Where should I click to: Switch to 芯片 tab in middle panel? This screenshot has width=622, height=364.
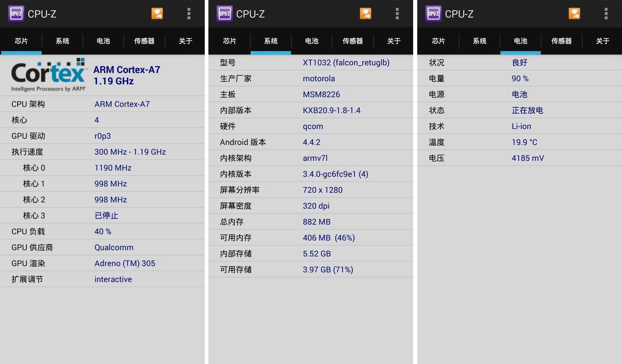[230, 41]
